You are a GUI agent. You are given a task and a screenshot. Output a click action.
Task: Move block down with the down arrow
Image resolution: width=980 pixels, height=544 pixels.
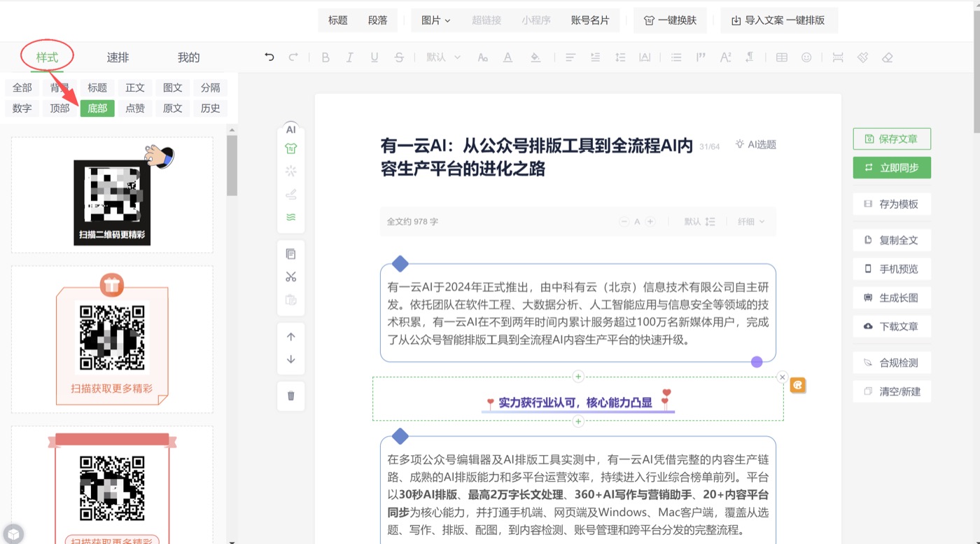pyautogui.click(x=291, y=359)
